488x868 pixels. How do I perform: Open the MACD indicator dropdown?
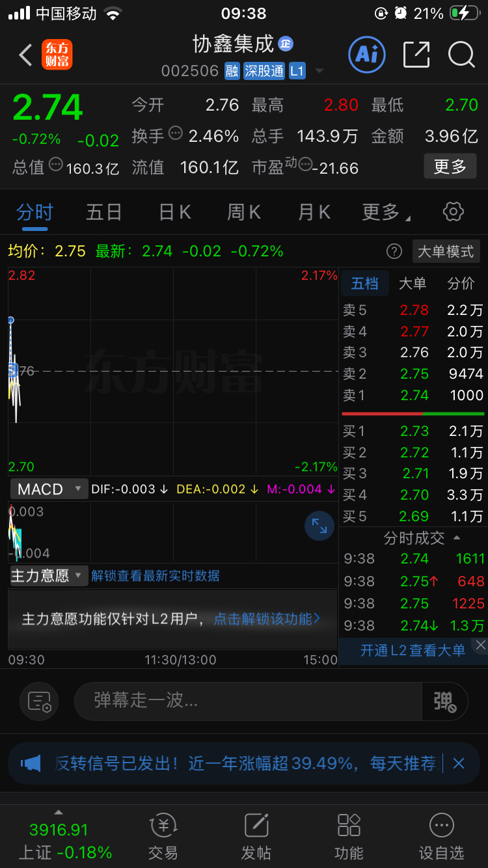[x=48, y=489]
